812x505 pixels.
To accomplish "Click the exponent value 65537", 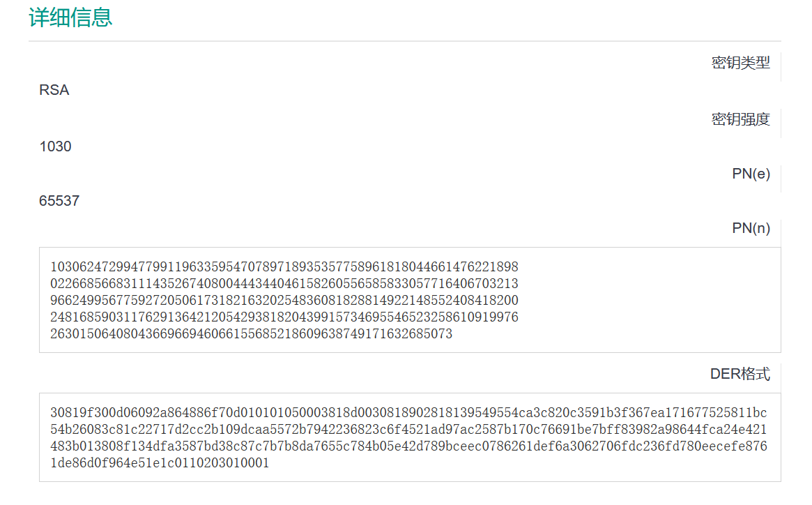I will tap(60, 201).
